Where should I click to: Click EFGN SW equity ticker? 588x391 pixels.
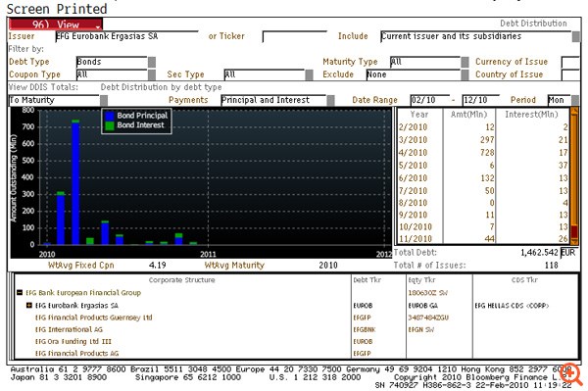(421, 329)
